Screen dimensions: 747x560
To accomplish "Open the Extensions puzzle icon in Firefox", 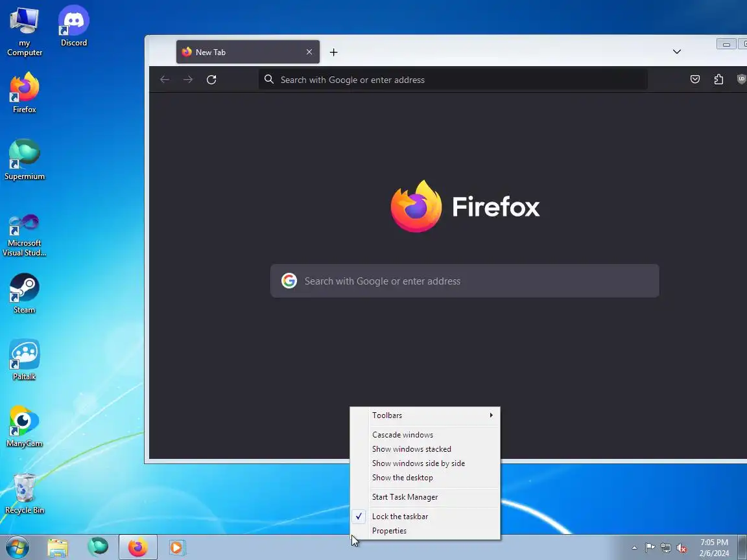I will click(718, 80).
